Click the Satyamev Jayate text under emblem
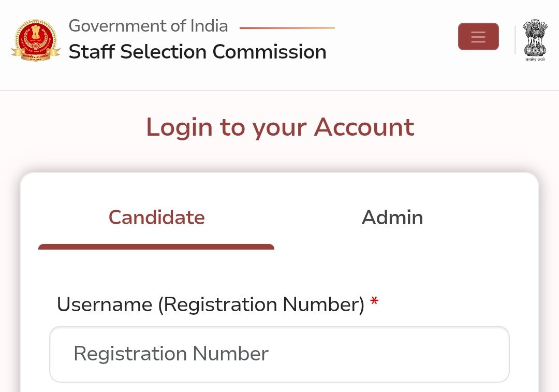 pos(535,60)
